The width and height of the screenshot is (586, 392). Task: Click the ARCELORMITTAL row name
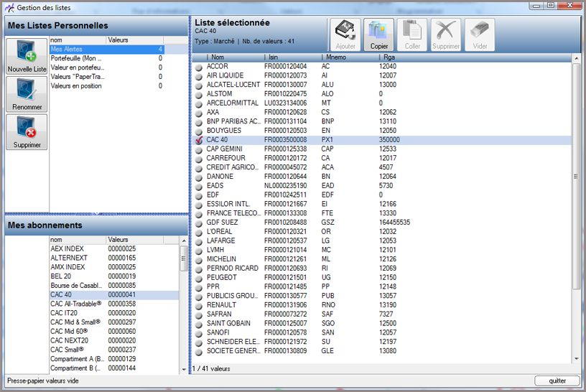233,103
